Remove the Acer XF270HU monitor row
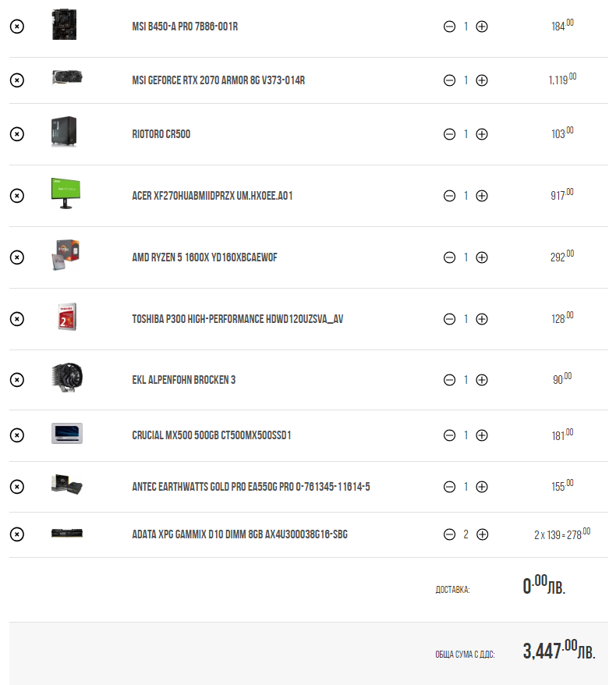Screen dimensions: 616x685 tap(17, 196)
